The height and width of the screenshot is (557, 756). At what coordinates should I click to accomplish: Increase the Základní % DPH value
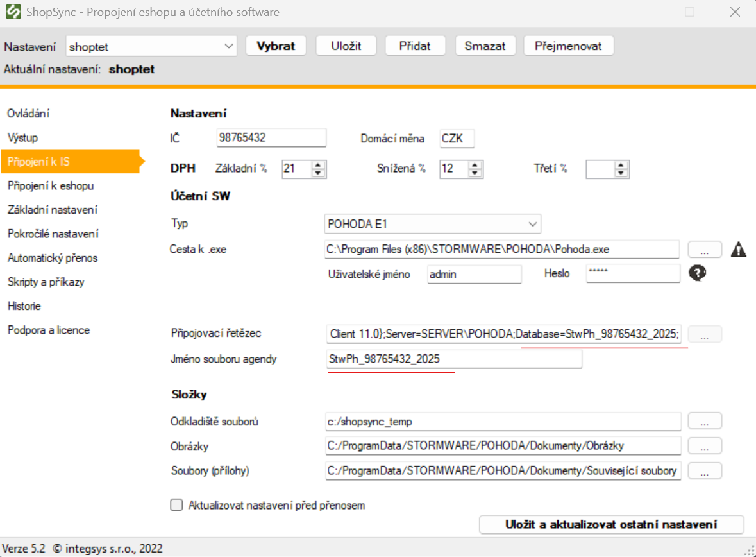pyautogui.click(x=319, y=165)
